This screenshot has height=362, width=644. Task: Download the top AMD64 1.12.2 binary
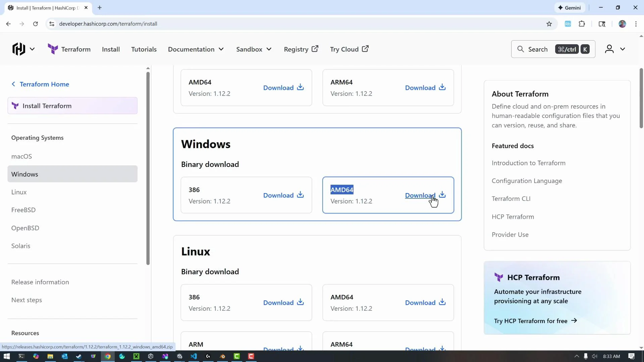pos(283,87)
